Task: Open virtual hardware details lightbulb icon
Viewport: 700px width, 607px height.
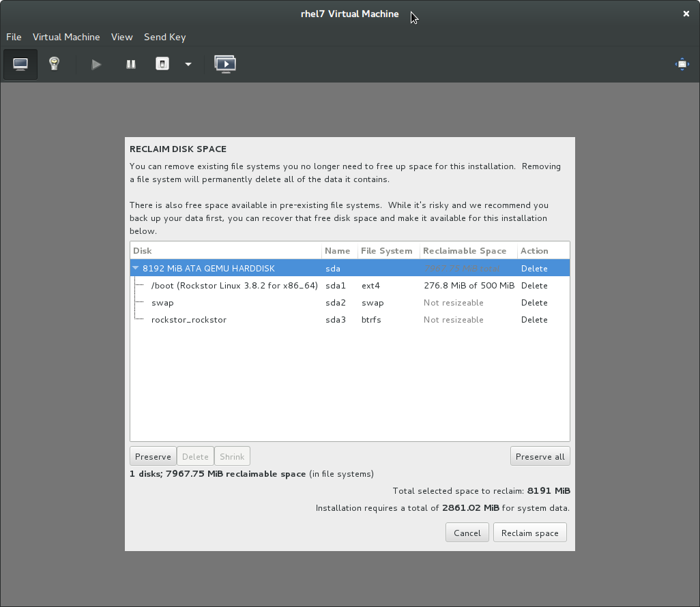Action: point(54,64)
